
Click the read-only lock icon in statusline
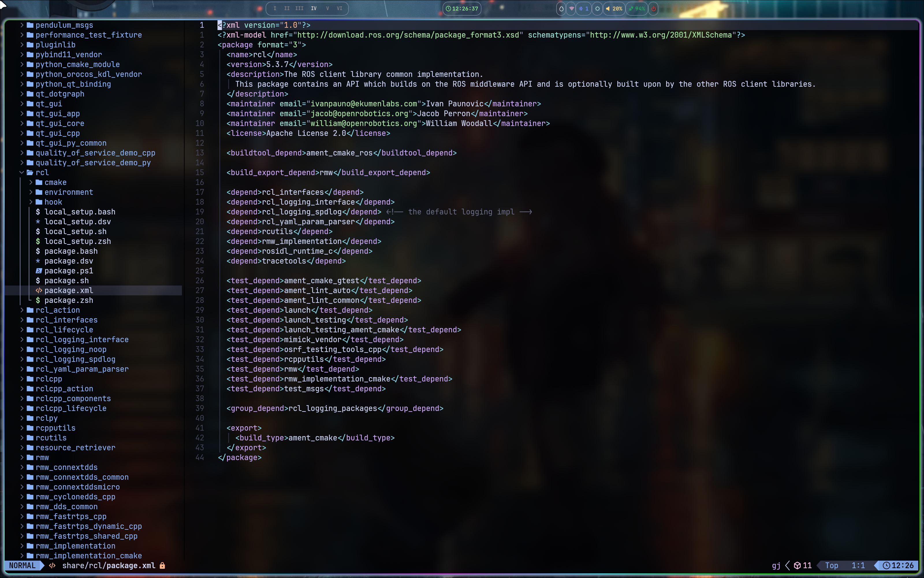(x=162, y=565)
